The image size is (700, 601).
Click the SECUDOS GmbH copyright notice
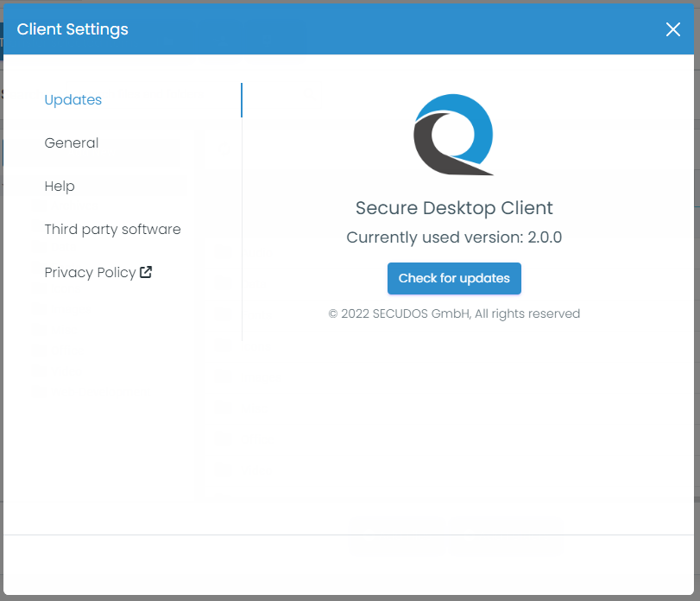(x=454, y=313)
